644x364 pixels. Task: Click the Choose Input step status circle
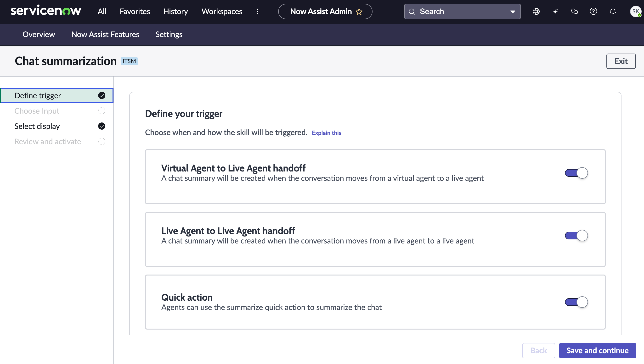(x=102, y=111)
